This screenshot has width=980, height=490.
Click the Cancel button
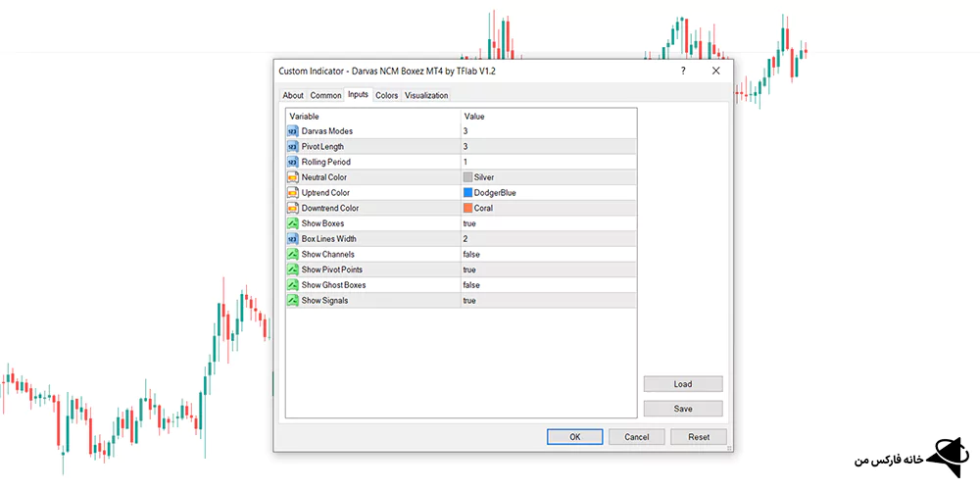click(637, 437)
